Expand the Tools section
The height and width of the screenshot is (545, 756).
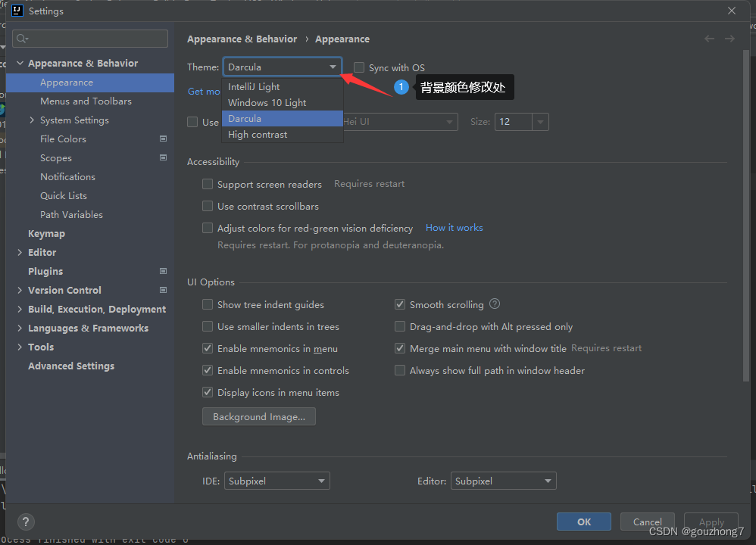pyautogui.click(x=20, y=347)
